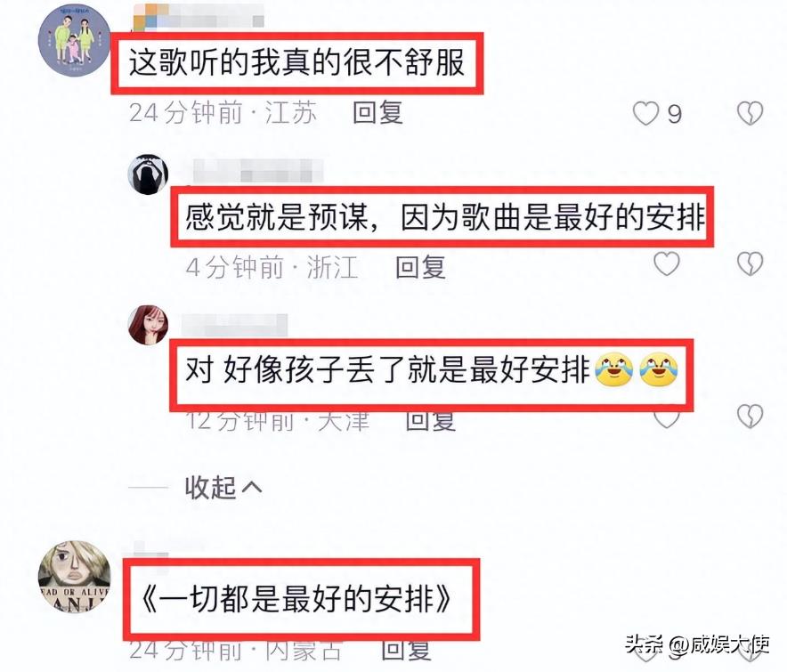787x672 pixels.
Task: Tap broken-heart icon on the Zhejiang reply
Action: (x=750, y=263)
